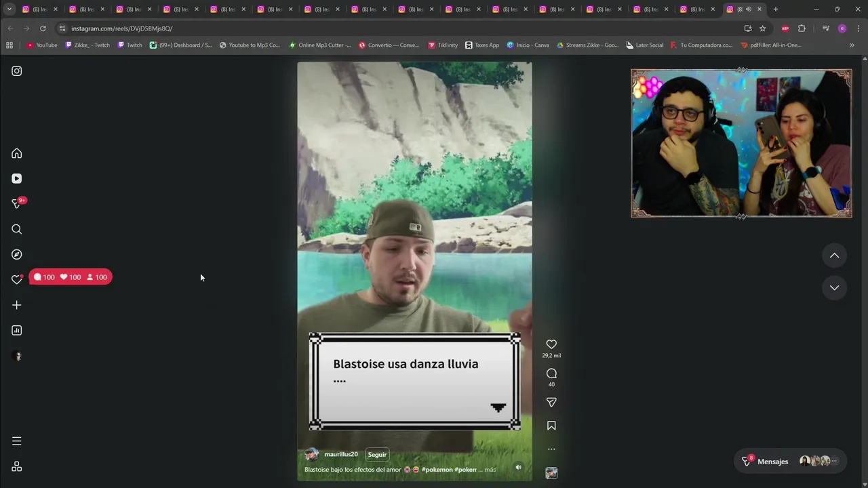Open sidebar Messages icon with 9+ badge
Screen dimensions: 868x488
click(17, 203)
